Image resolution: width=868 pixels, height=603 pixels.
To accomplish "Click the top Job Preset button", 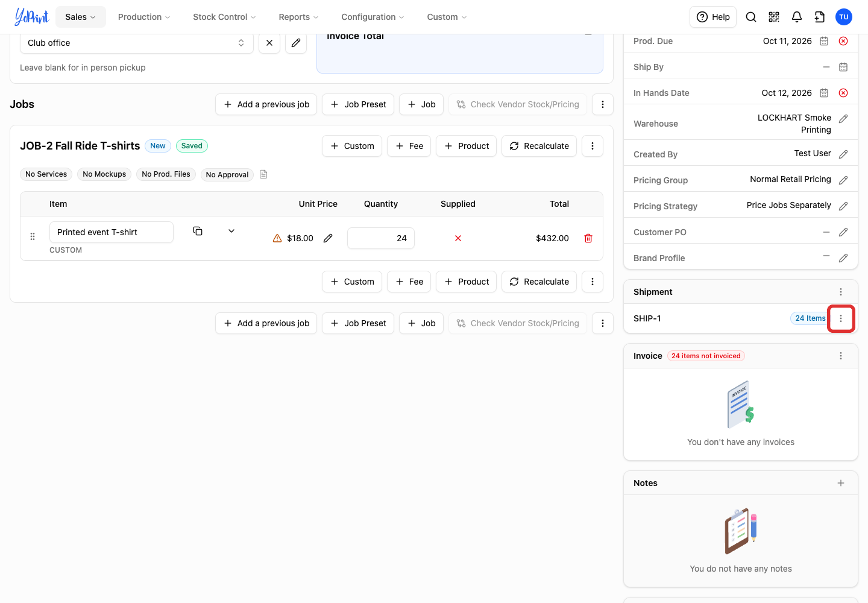I will (358, 104).
